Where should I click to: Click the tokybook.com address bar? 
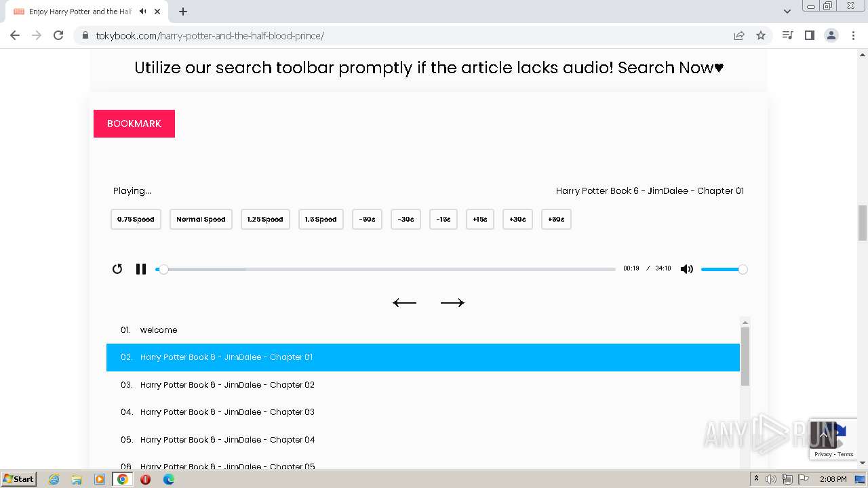point(407,35)
